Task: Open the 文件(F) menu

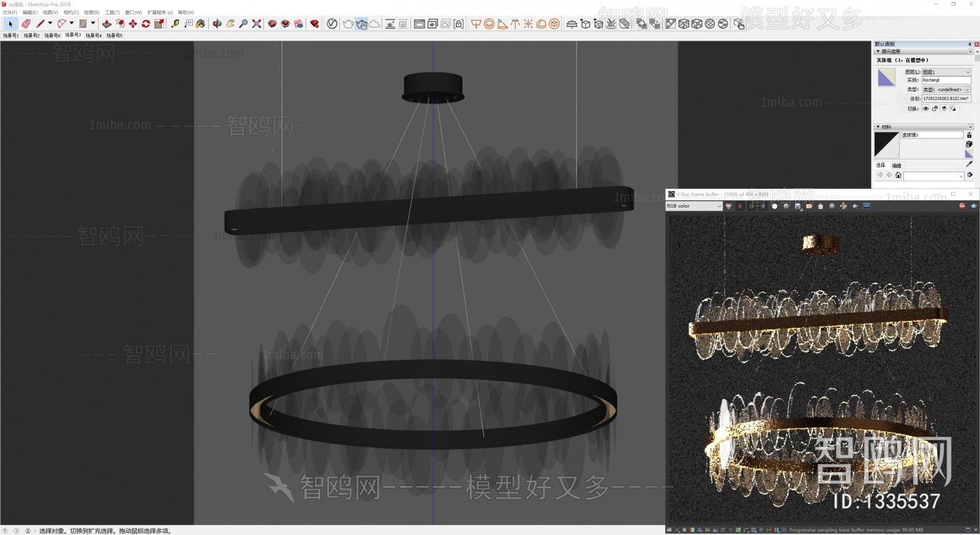Action: (10, 12)
